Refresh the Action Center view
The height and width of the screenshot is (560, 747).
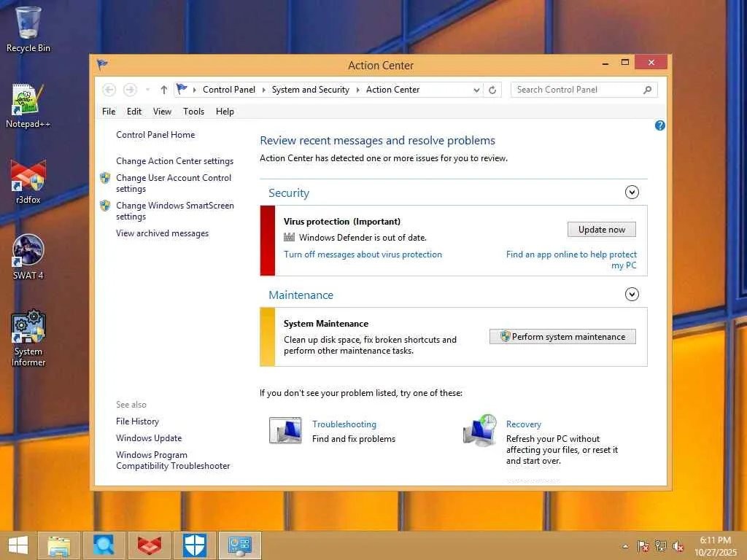[x=492, y=90]
